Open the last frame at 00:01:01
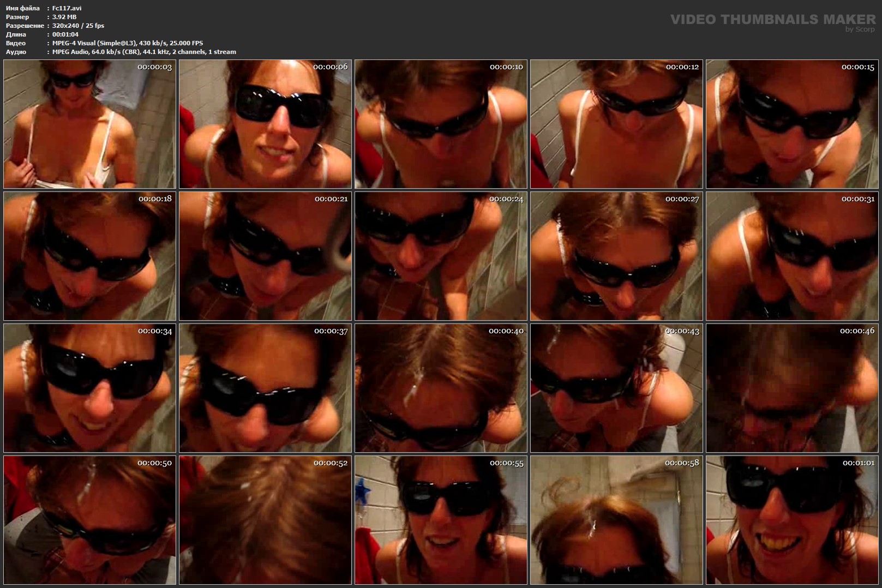This screenshot has height=588, width=882. [792, 520]
